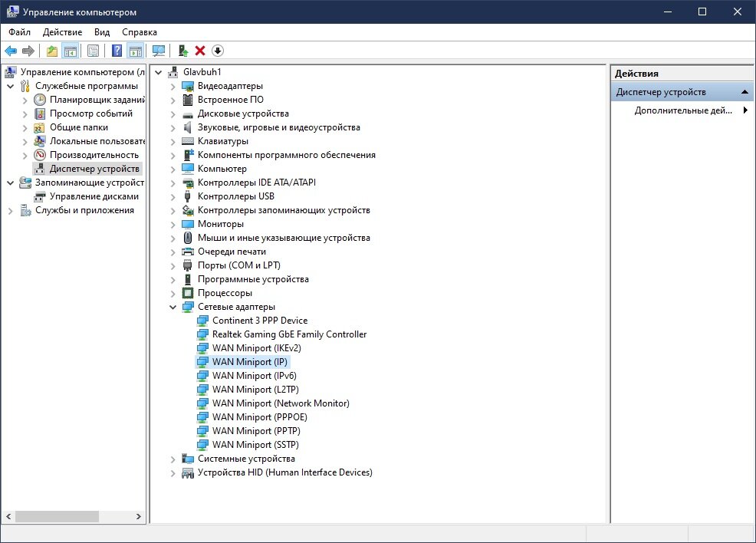Toggle the console tree pane icon
The width and height of the screenshot is (756, 543).
click(71, 51)
